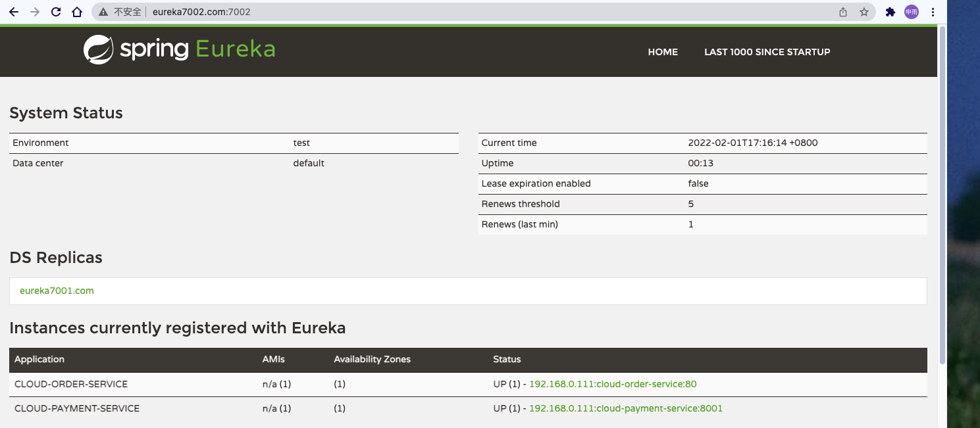Click the page vertical scrollbar
The image size is (980, 428).
[x=942, y=195]
